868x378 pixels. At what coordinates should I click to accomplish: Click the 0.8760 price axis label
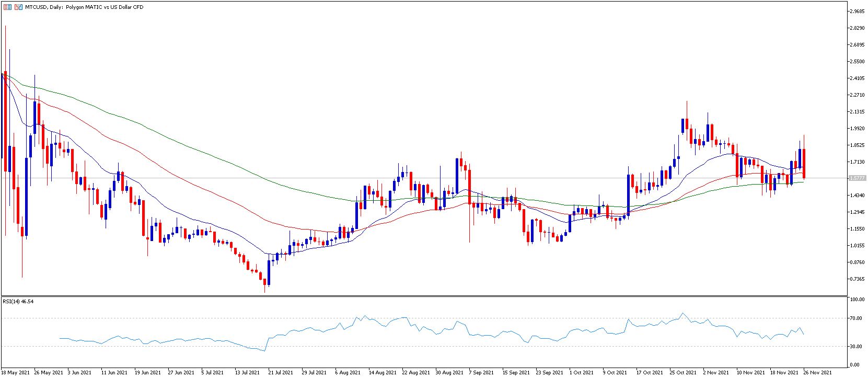pos(857,262)
